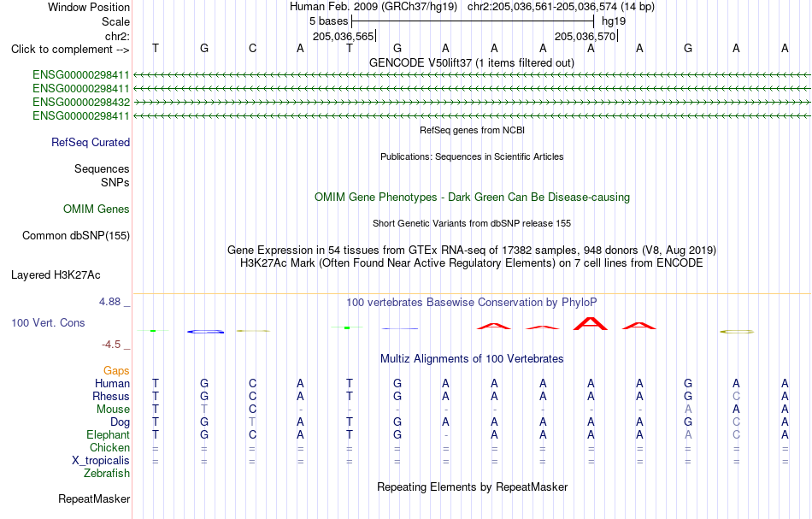Click the blue G conservation logo in PhyloP track
The width and height of the screenshot is (812, 519).
click(206, 332)
